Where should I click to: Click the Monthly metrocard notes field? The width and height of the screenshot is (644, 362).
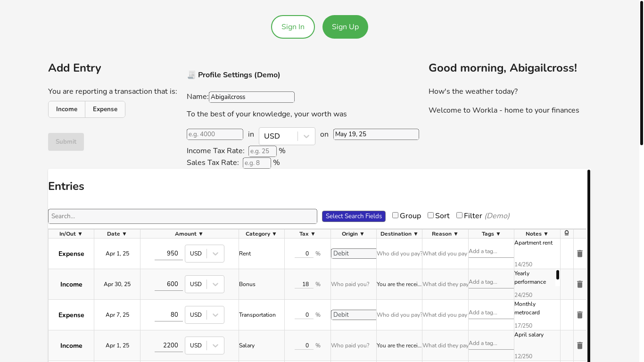(537, 311)
